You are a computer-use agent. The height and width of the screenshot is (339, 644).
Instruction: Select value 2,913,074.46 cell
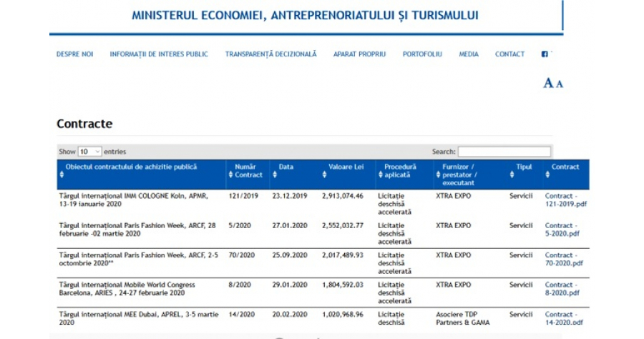[x=343, y=196]
